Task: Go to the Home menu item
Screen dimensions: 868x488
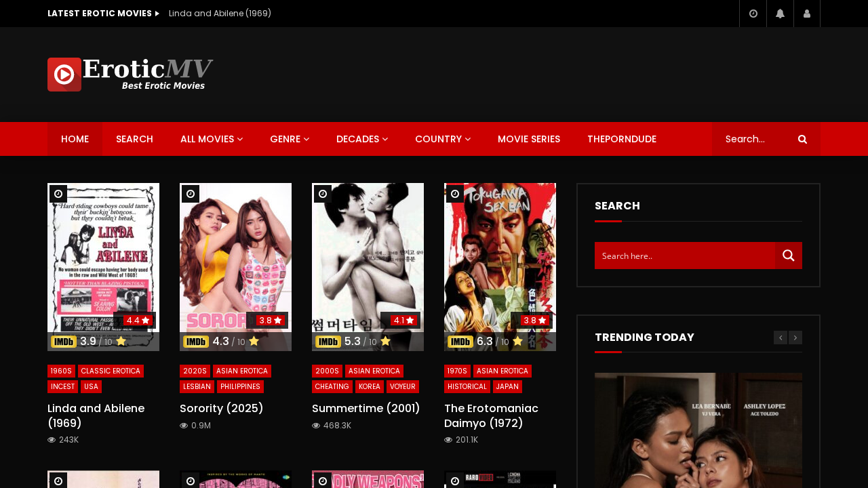Action: tap(75, 139)
